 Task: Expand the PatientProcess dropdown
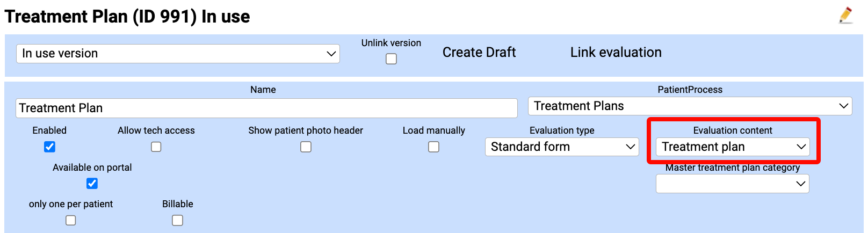(690, 106)
